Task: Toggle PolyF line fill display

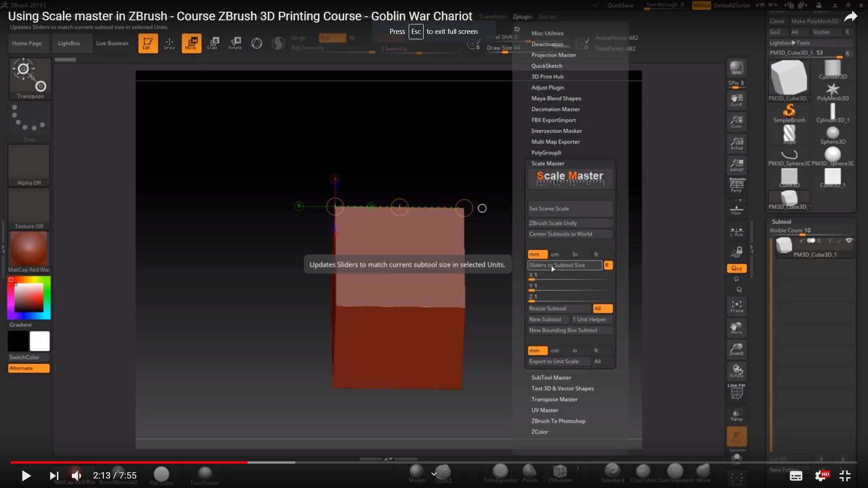Action: click(736, 392)
